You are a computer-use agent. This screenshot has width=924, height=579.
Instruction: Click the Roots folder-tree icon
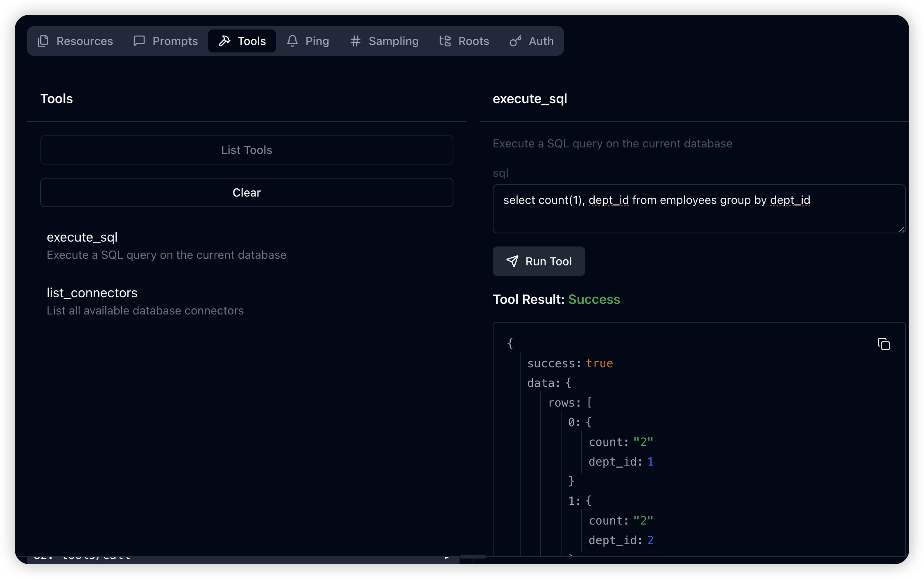click(445, 41)
